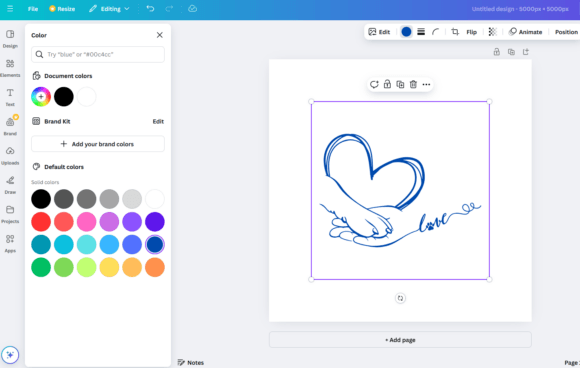Lock the page using the padlock icon

497,52
